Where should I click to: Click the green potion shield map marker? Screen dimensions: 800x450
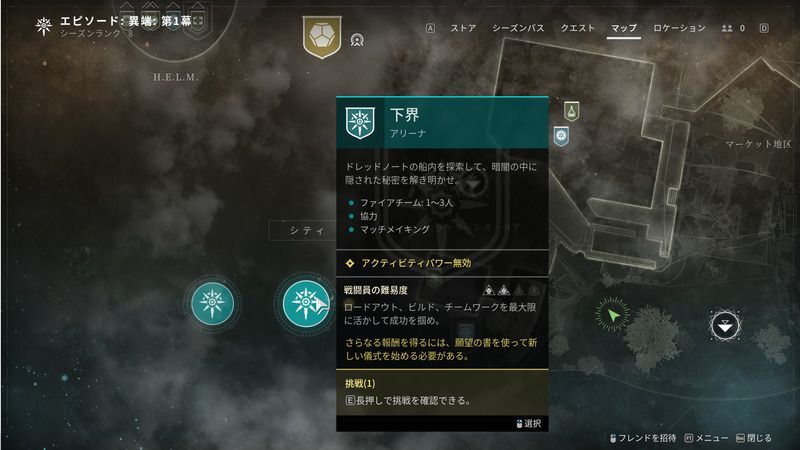click(x=571, y=111)
